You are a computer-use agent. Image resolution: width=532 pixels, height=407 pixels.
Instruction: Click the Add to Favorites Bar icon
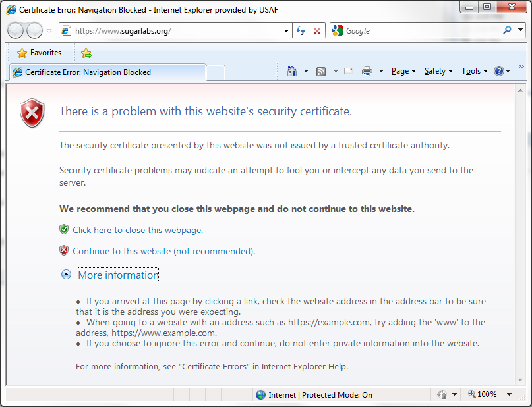point(86,53)
